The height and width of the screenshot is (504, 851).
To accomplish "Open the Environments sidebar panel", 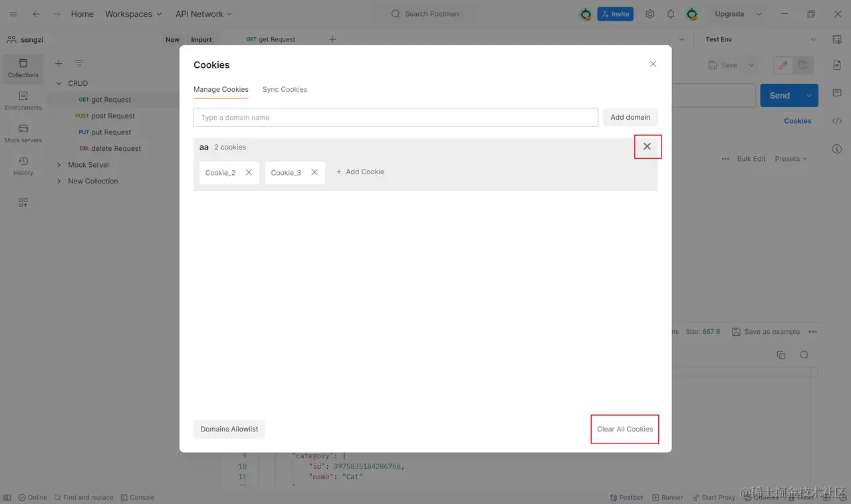I will pos(23,100).
